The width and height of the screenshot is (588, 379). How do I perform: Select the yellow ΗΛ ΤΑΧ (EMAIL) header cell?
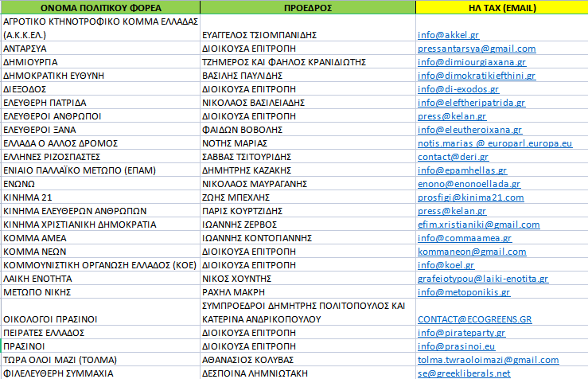[502, 7]
